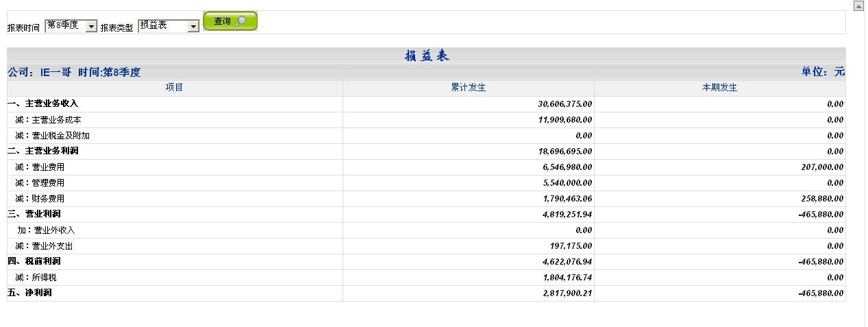
Task: Select row 减：财务费用
Action: (x=426, y=199)
